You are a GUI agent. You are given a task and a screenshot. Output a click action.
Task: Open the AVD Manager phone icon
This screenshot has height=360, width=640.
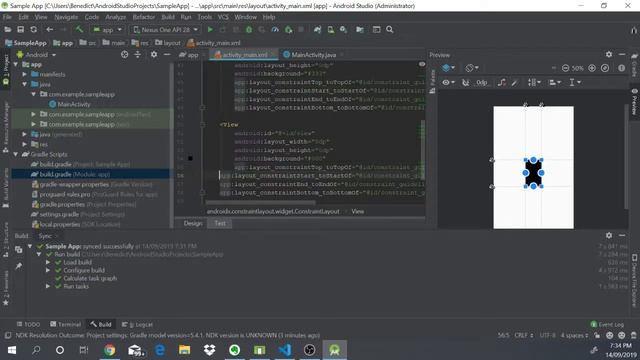coord(331,29)
